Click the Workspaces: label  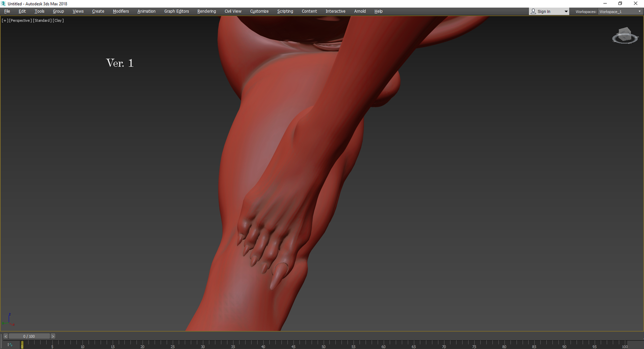click(x=586, y=12)
